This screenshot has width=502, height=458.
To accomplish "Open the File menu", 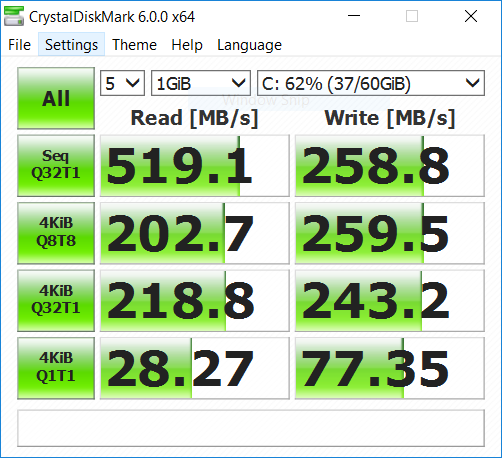I will point(19,45).
